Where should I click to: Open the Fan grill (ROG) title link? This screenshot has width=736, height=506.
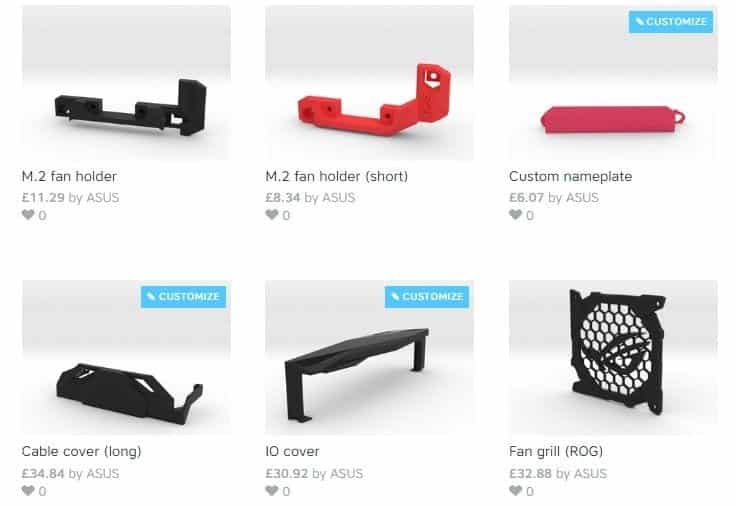coord(556,452)
